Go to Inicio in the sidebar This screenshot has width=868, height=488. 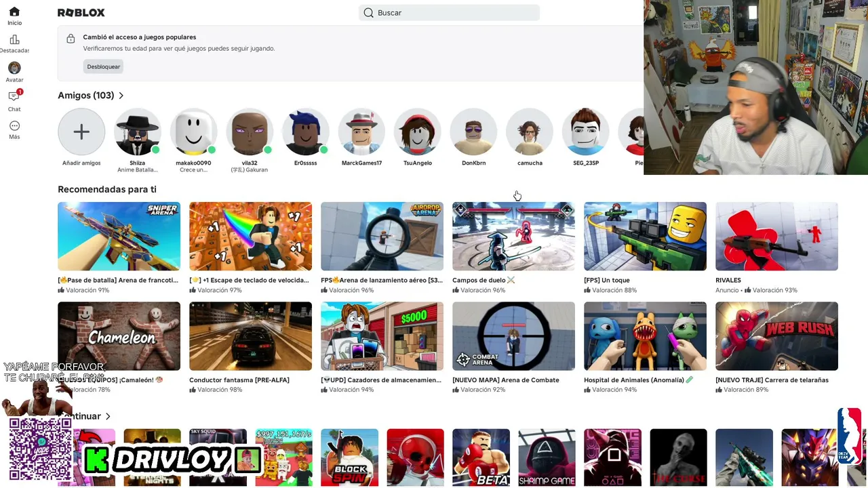(14, 16)
